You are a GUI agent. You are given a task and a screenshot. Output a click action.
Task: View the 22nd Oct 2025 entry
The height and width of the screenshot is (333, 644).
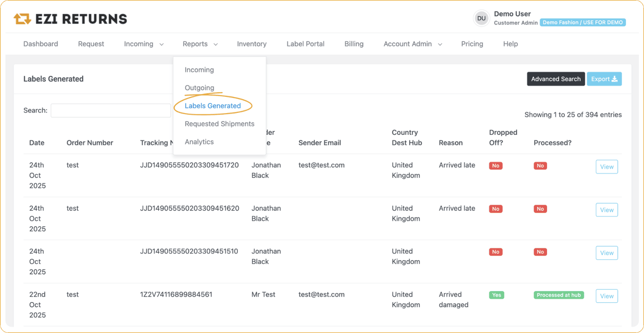coord(606,296)
